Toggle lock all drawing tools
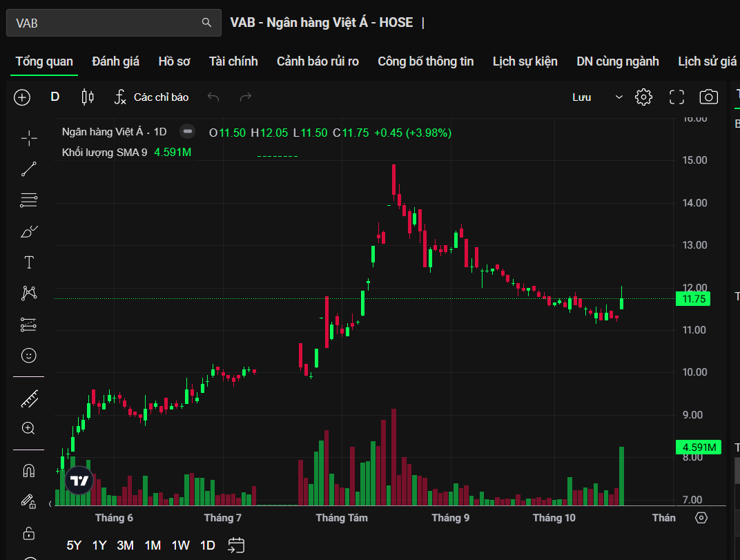Viewport: 740px width, 560px height. point(29,533)
